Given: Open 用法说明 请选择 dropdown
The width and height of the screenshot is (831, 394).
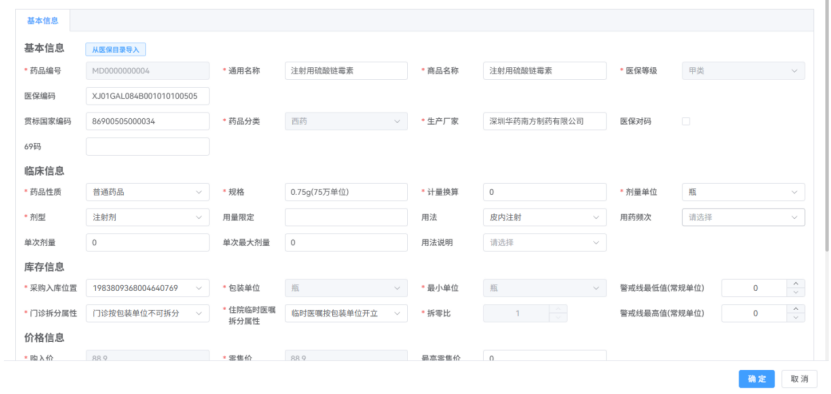Looking at the screenshot, I should pos(544,243).
